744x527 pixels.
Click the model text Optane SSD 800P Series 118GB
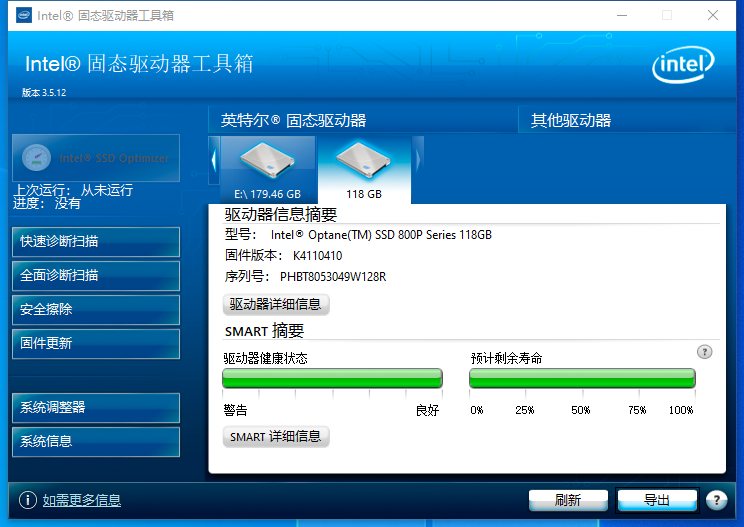pos(381,235)
